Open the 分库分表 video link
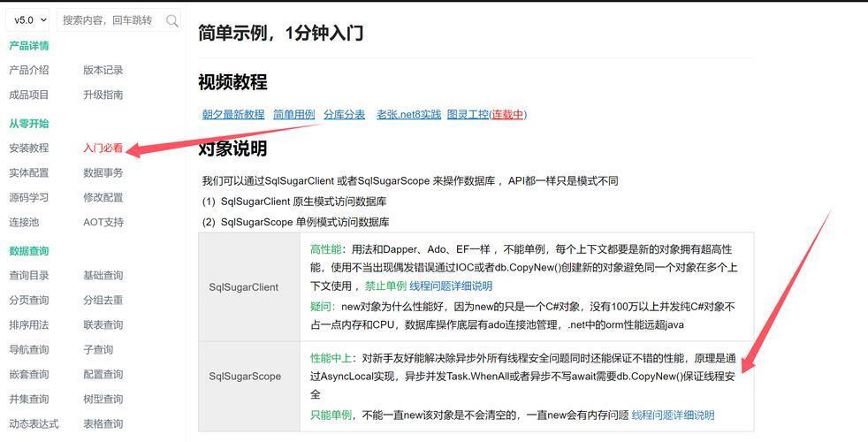 coord(345,114)
